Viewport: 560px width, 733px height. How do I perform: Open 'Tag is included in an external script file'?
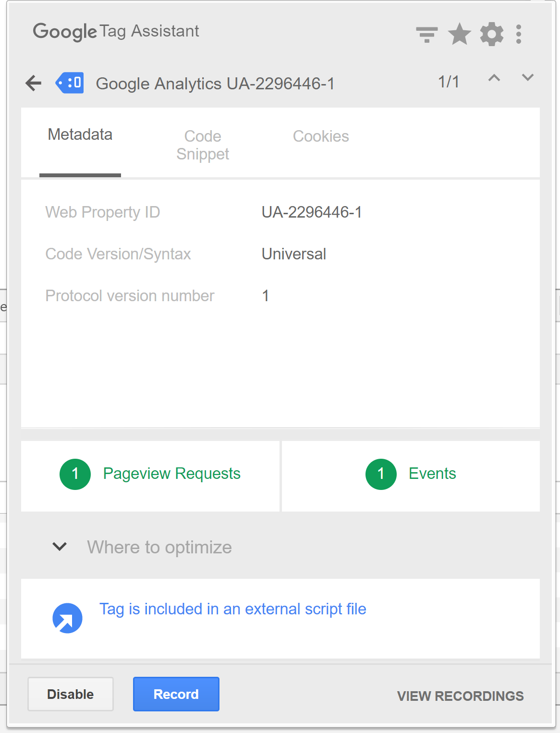coord(232,609)
